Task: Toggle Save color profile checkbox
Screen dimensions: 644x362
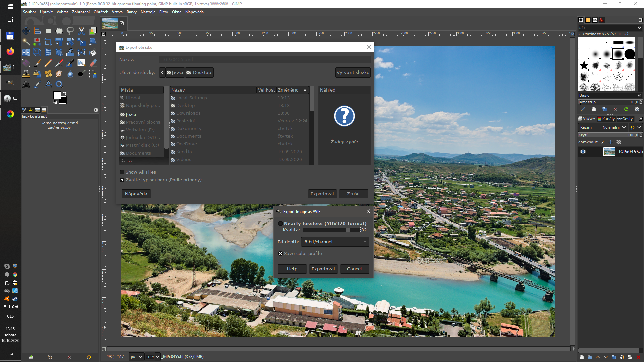Action: [x=280, y=254]
